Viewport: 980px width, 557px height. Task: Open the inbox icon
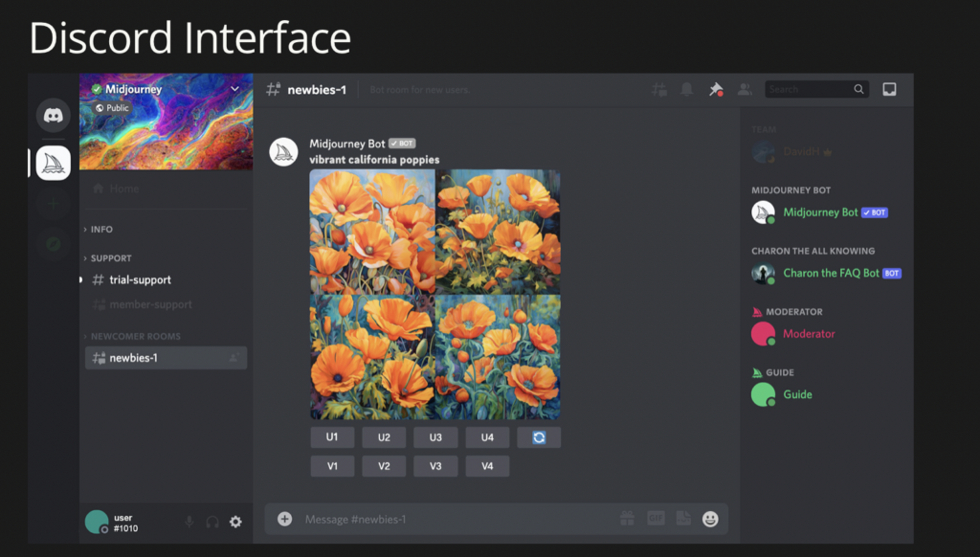(x=889, y=89)
